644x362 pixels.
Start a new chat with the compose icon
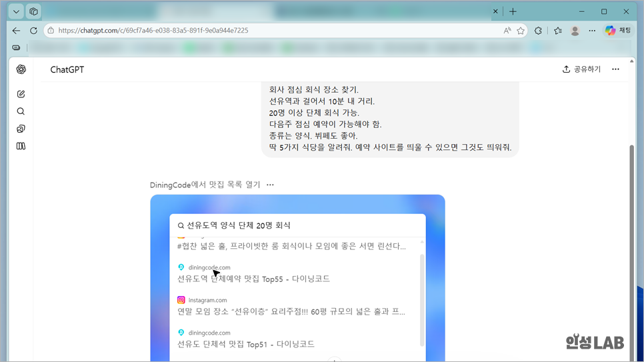tap(21, 94)
